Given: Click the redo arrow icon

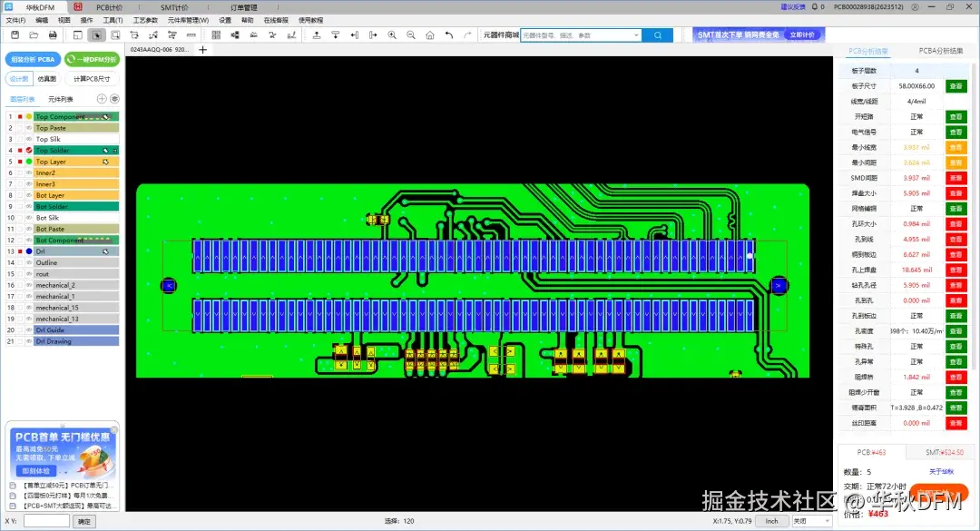Looking at the screenshot, I should pos(467,35).
